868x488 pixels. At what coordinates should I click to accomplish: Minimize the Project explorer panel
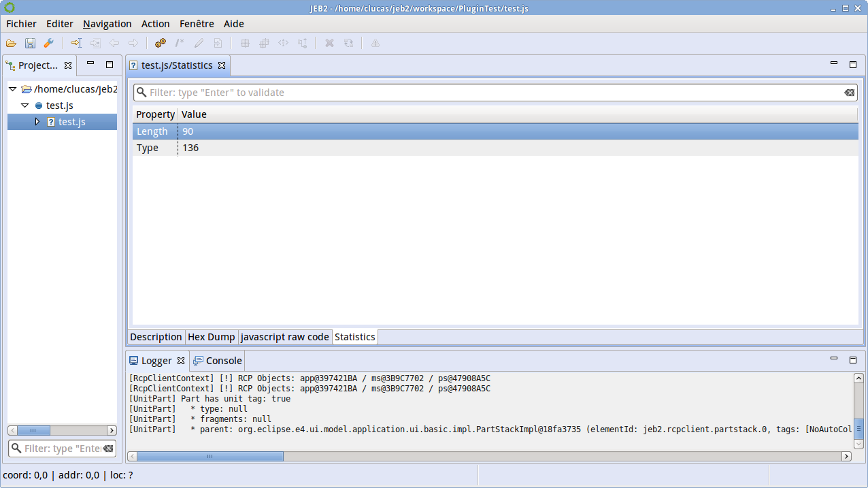click(90, 64)
